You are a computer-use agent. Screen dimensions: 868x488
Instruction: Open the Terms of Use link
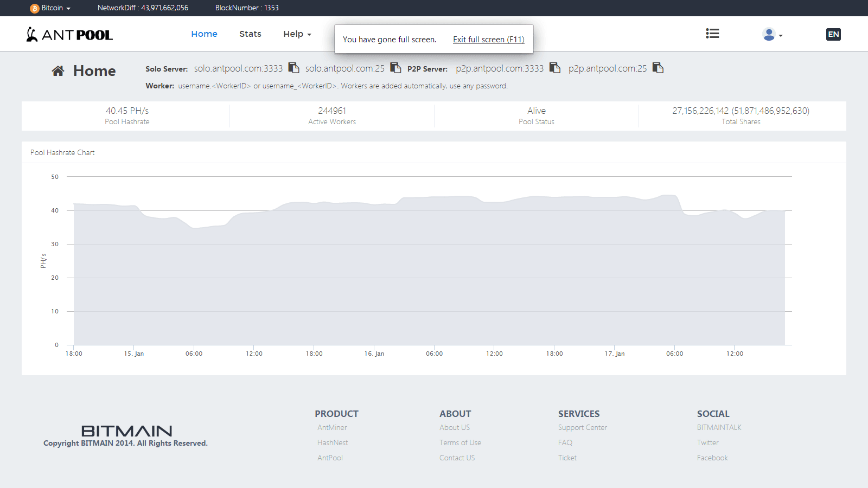pos(460,442)
